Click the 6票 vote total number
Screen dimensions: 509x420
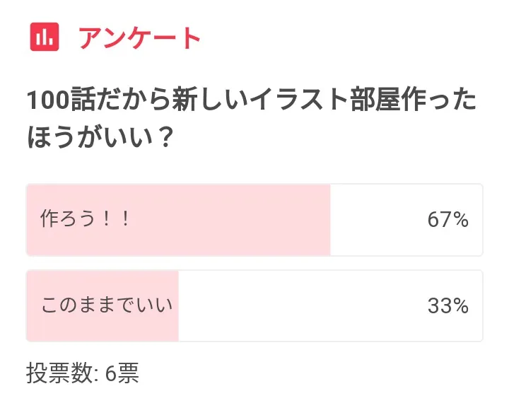[x=122, y=373]
